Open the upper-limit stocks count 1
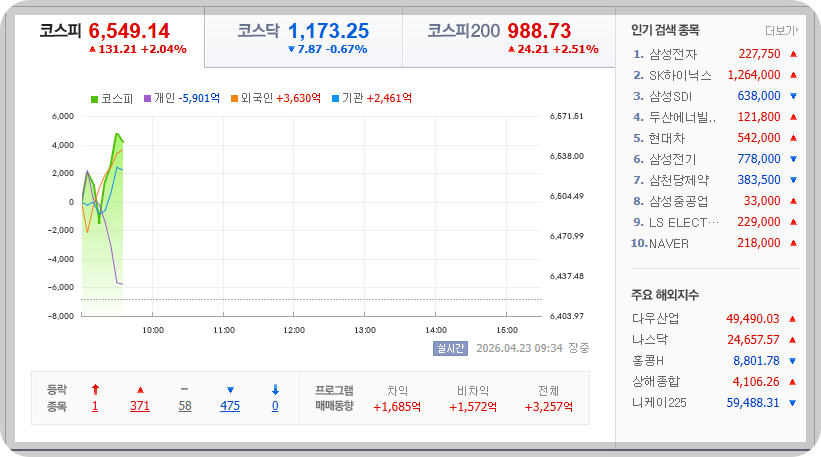The width and height of the screenshot is (821, 457). pyautogui.click(x=95, y=406)
